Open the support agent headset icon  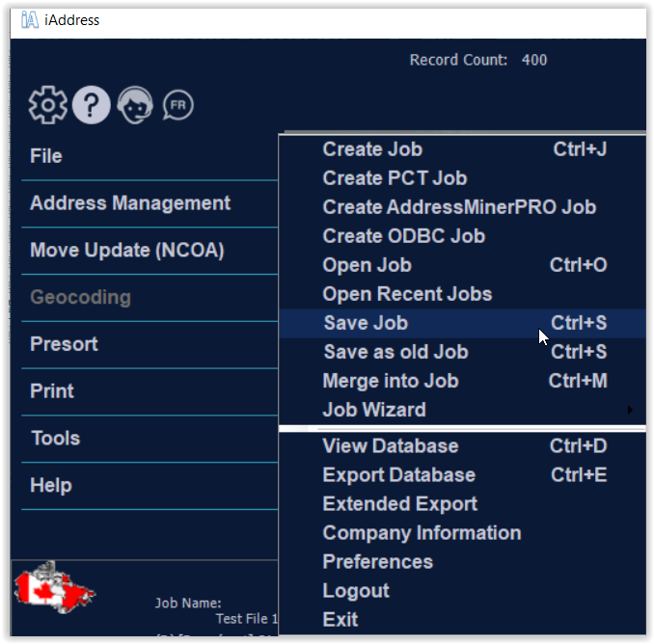click(x=135, y=105)
